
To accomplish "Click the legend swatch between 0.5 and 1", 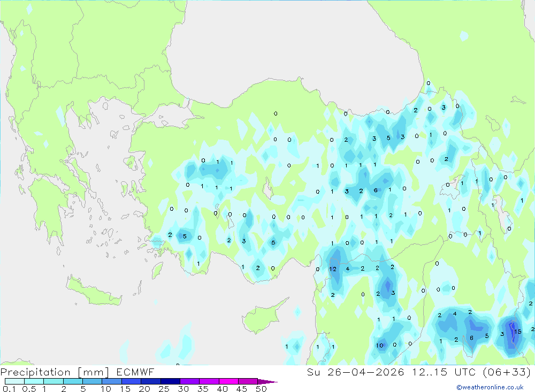I will tap(34, 381).
